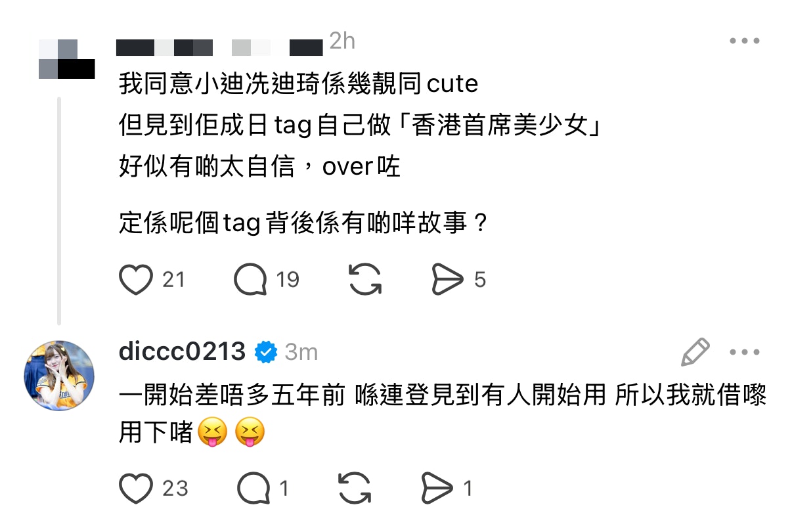The height and width of the screenshot is (532, 792).
Task: Reply to diccc0213's comment via bubble icon
Action: [253, 489]
